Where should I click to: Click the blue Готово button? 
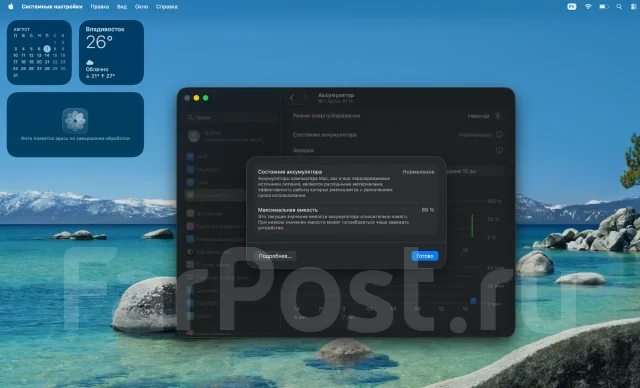tap(425, 256)
